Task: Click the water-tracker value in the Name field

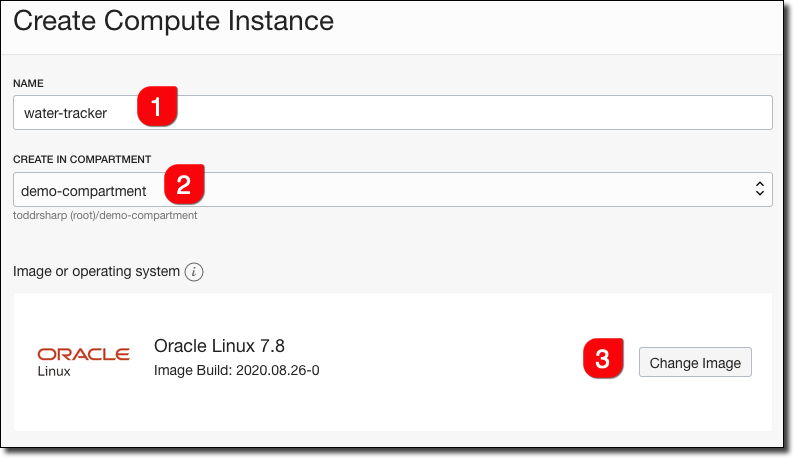Action: [66, 113]
